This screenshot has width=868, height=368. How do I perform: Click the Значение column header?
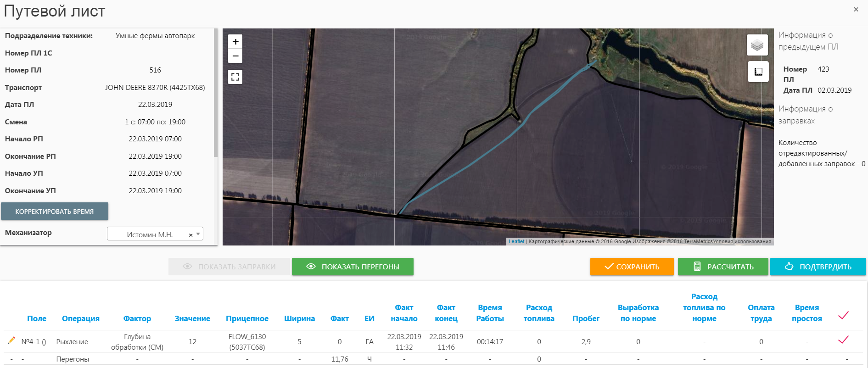coord(192,318)
